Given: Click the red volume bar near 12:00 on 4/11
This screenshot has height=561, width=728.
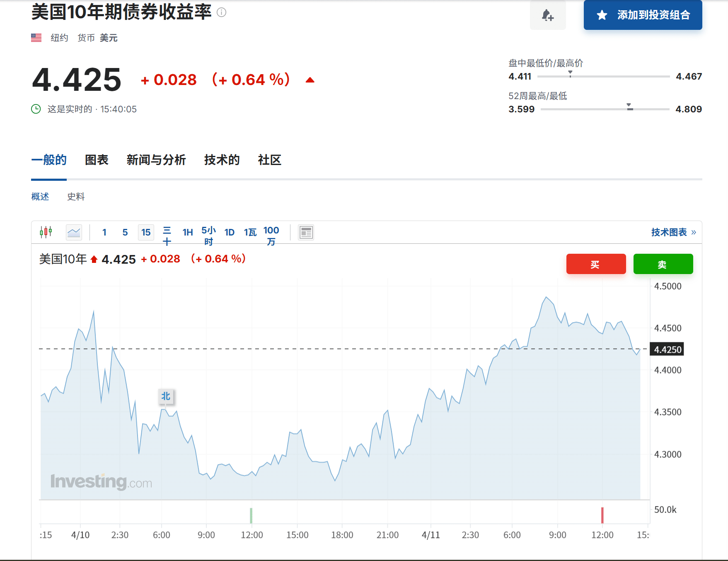Looking at the screenshot, I should pos(602,515).
